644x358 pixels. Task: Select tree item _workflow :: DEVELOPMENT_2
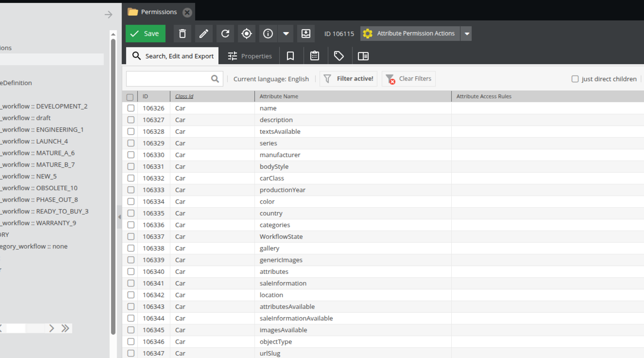click(43, 106)
